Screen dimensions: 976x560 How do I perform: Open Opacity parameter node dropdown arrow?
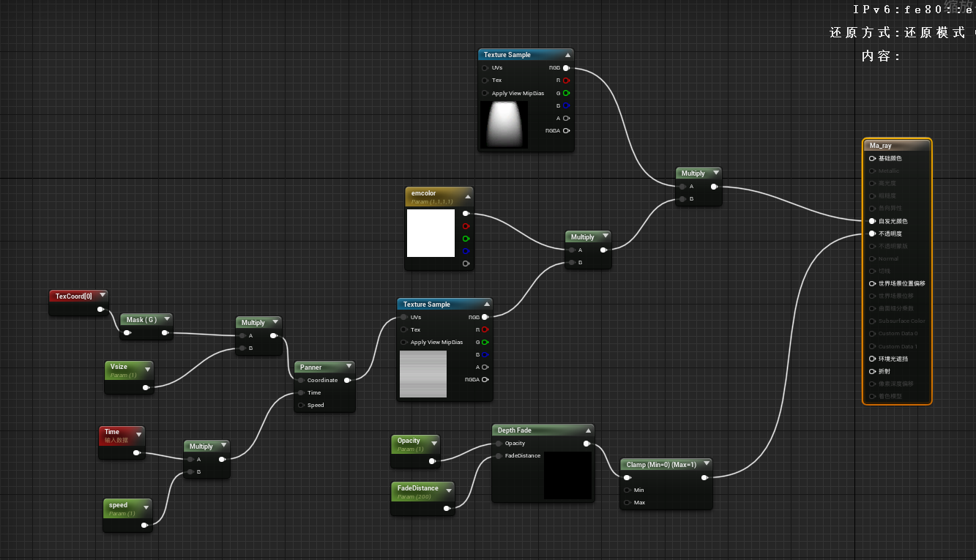433,444
